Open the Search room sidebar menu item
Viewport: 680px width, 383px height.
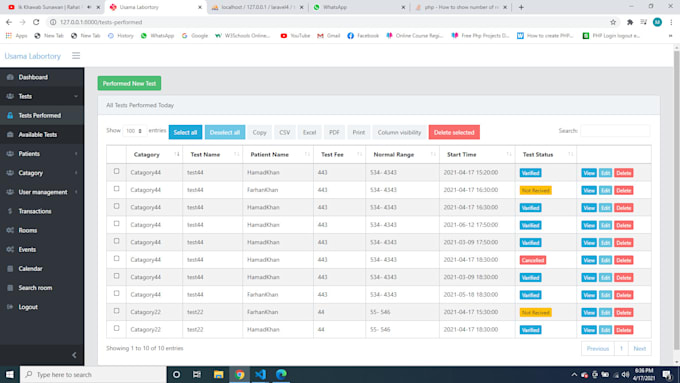click(42, 288)
